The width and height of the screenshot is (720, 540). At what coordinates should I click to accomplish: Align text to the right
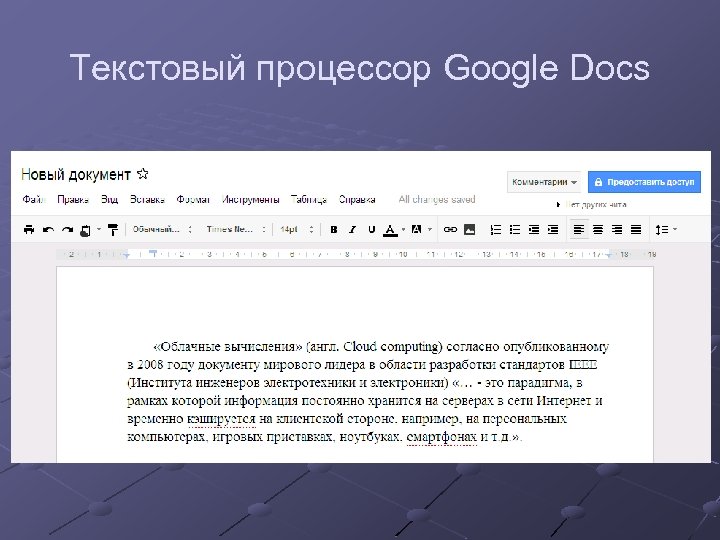(x=617, y=229)
